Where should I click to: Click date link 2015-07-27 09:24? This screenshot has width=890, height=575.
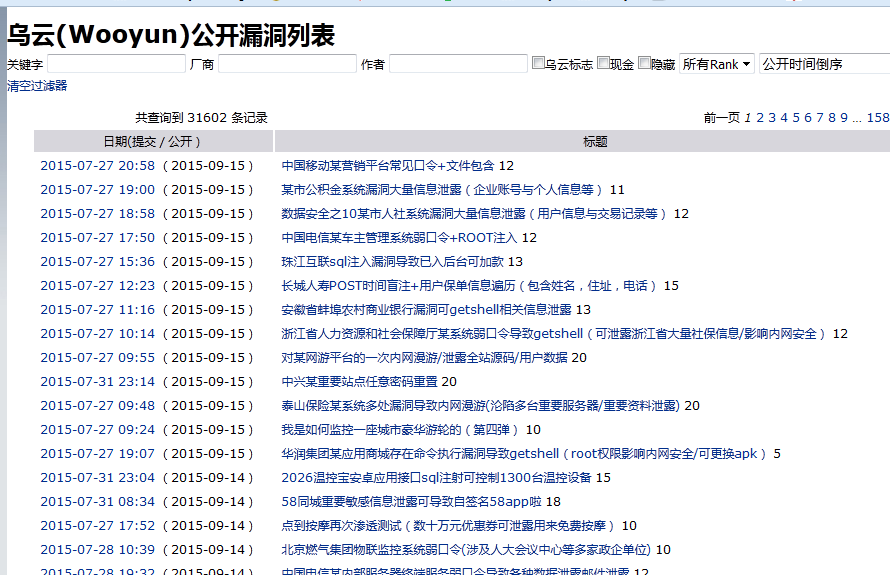coord(98,430)
